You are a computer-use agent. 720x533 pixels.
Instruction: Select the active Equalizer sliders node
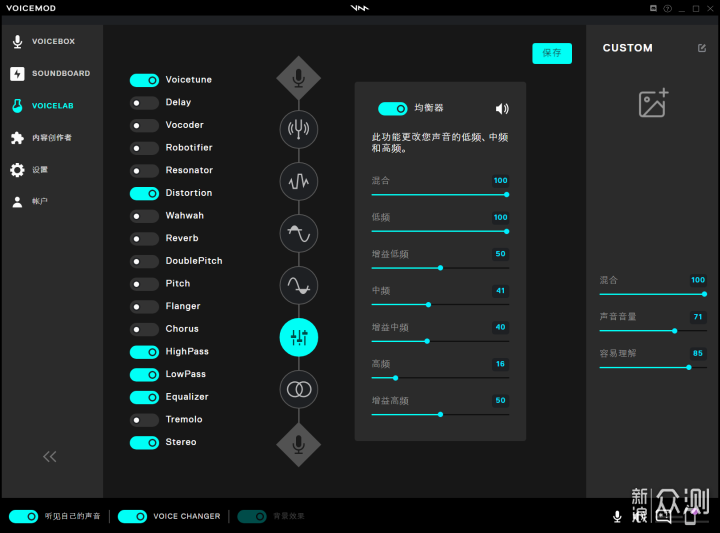pos(299,337)
